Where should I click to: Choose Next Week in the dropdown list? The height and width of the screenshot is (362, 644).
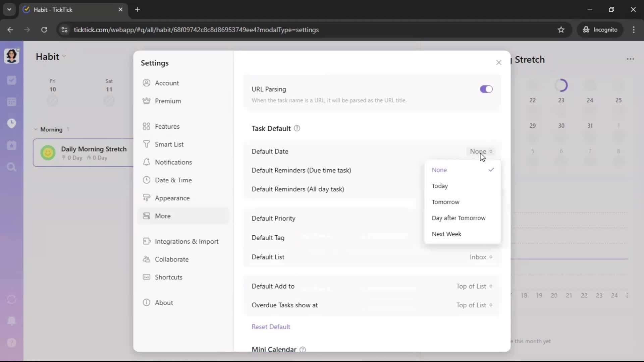pyautogui.click(x=446, y=234)
